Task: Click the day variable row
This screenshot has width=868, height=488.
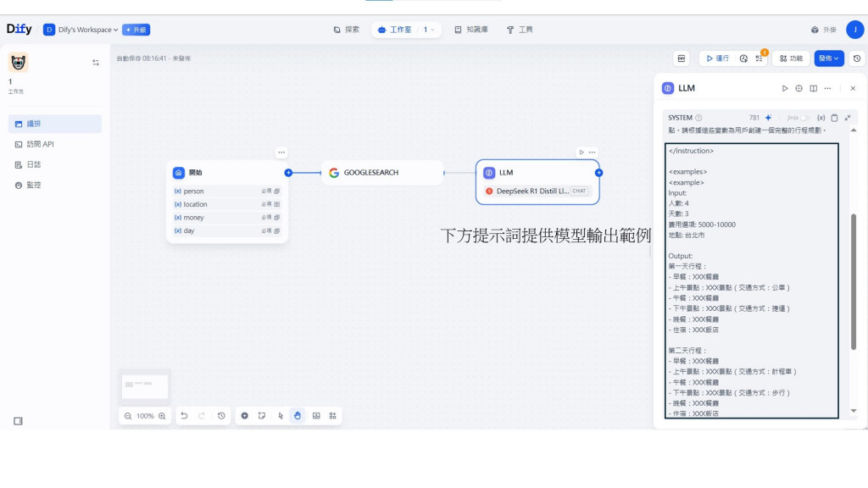Action: (227, 230)
